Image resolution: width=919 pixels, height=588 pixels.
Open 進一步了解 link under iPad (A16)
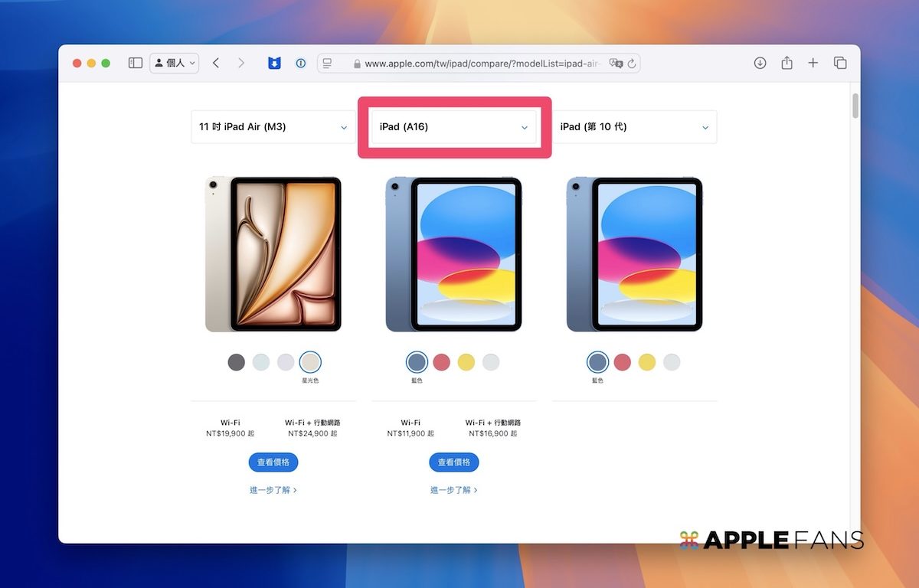(x=453, y=490)
